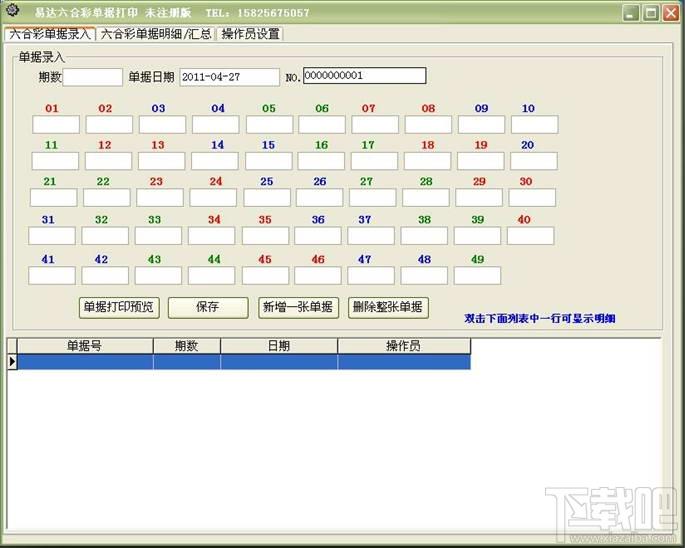Select input box under number 35
Image resolution: width=685 pixels, height=548 pixels.
[265, 236]
